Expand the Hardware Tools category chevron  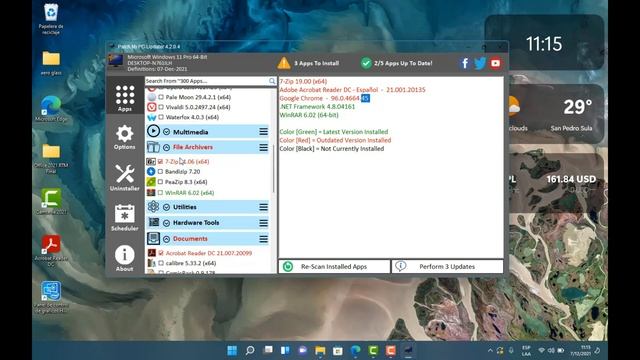coord(167,223)
